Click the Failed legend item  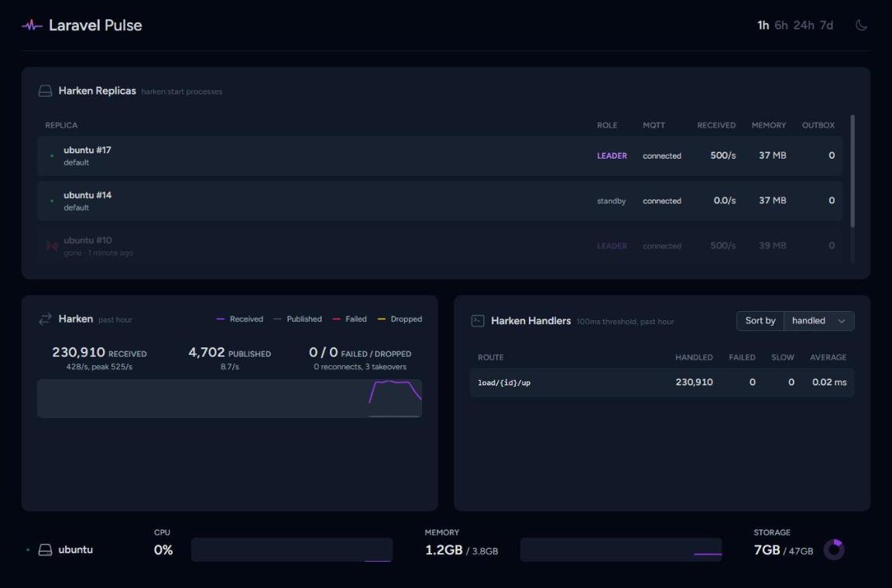(350, 319)
